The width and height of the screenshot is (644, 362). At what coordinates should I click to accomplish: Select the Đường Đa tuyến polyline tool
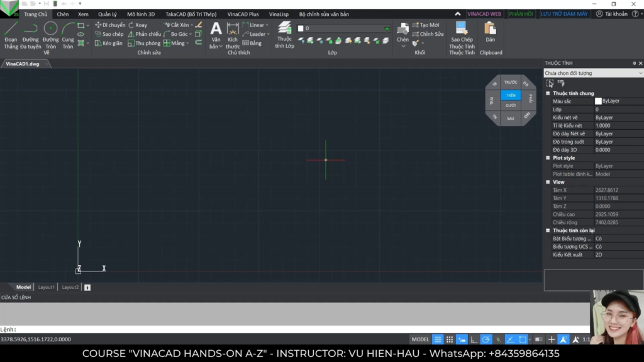30,35
